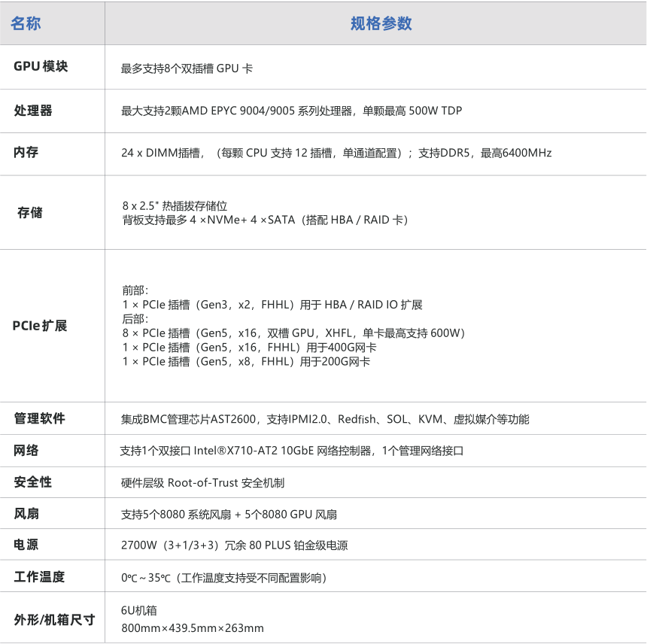Click the 2700W 冗余铂金级电源 text
The image size is (647, 644).
pos(234,545)
